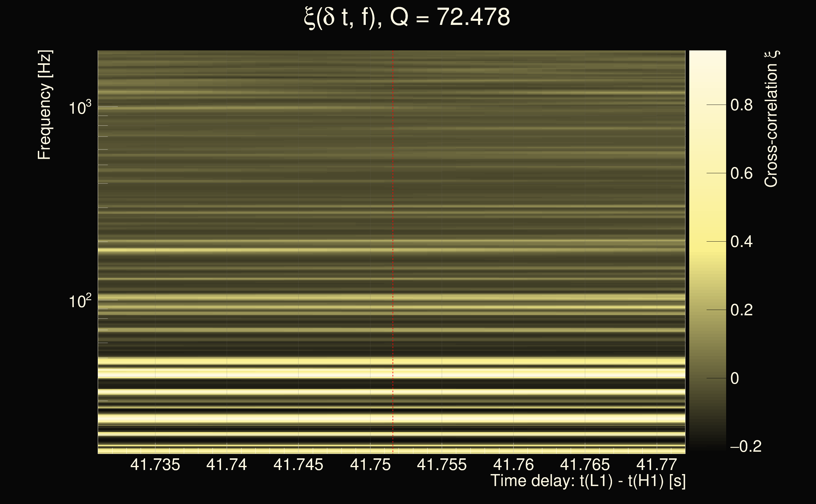Click the Time delay t(L1) - t(H1) axis label
The height and width of the screenshot is (504, 816).
click(588, 481)
